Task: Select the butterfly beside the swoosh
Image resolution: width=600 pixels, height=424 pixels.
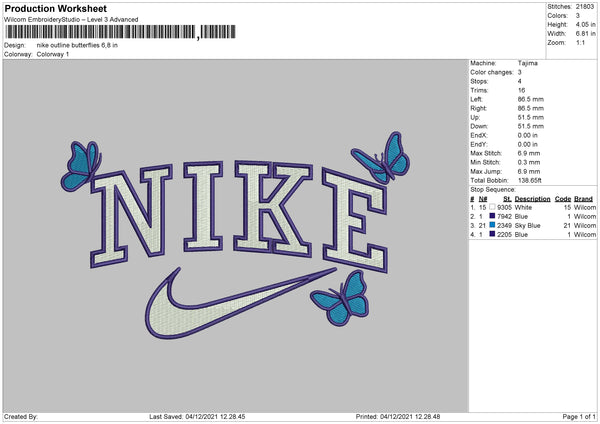Action: (x=340, y=298)
